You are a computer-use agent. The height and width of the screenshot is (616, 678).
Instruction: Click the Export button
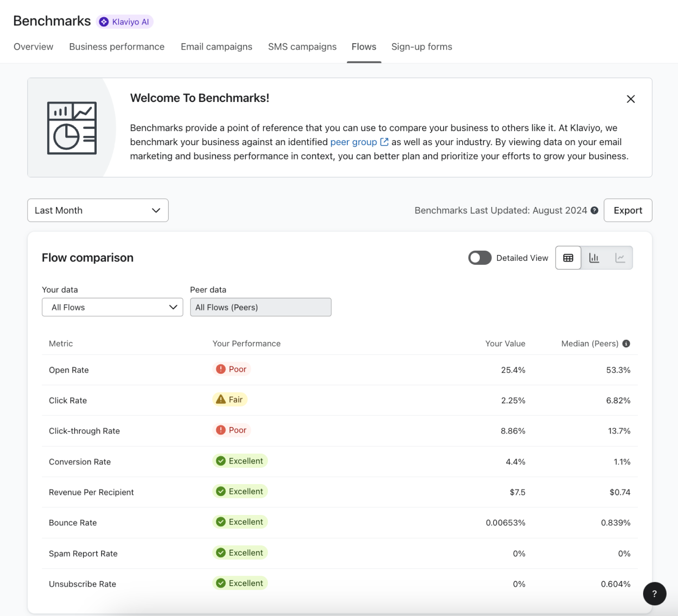click(628, 210)
